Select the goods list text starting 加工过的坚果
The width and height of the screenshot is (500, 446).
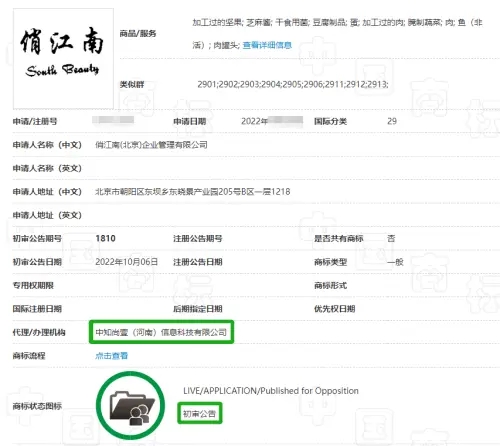[337, 34]
